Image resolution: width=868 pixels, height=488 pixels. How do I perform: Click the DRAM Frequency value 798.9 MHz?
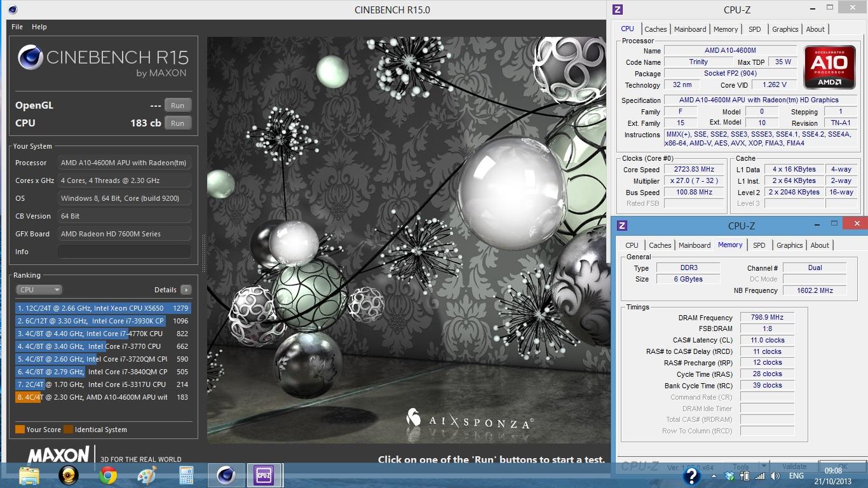pyautogui.click(x=767, y=317)
